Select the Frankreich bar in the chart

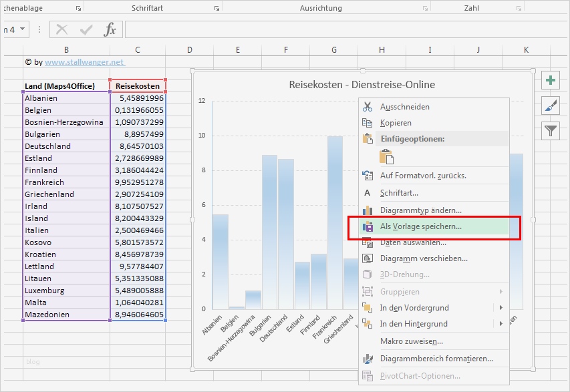coord(335,220)
